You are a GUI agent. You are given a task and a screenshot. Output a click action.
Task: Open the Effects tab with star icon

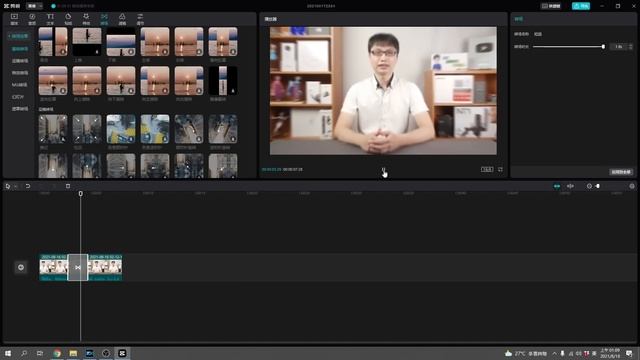(86, 19)
